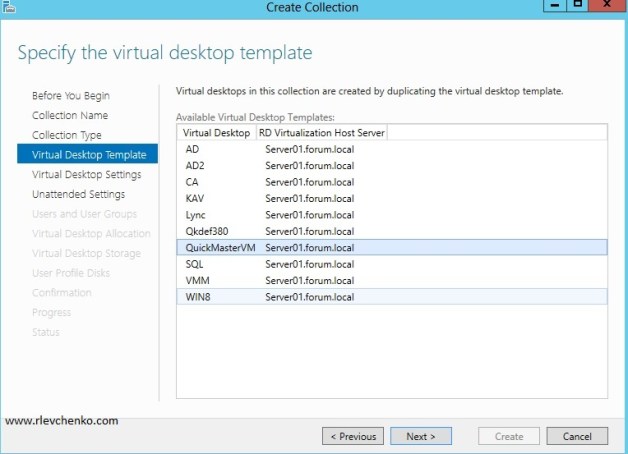Select the VMM virtual desktop row
This screenshot has width=628, height=454.
click(392, 281)
